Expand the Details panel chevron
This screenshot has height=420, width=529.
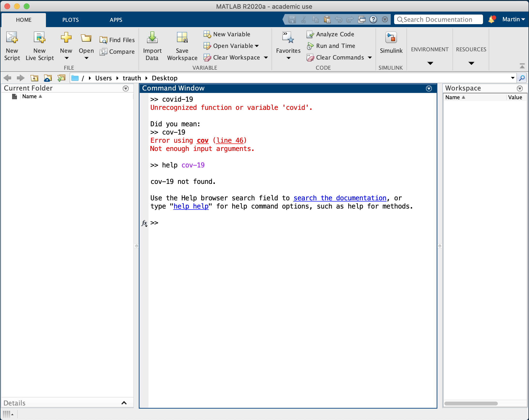click(x=124, y=403)
